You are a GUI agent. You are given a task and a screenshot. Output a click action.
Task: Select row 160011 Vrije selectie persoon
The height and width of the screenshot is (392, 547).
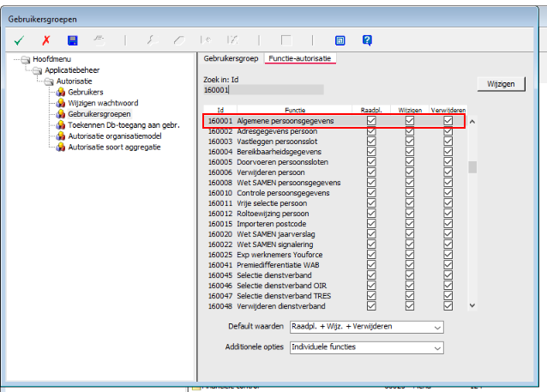click(335, 203)
